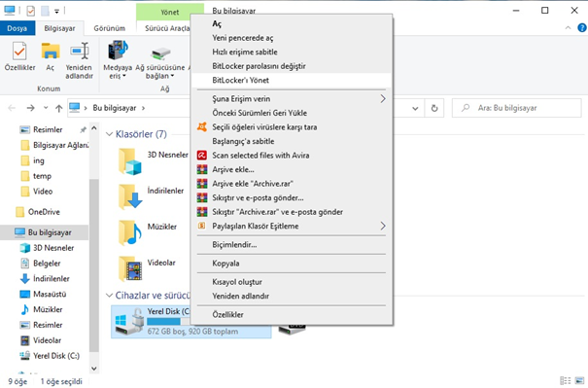Click Yerel Disk capacity usage bar

tap(169, 322)
